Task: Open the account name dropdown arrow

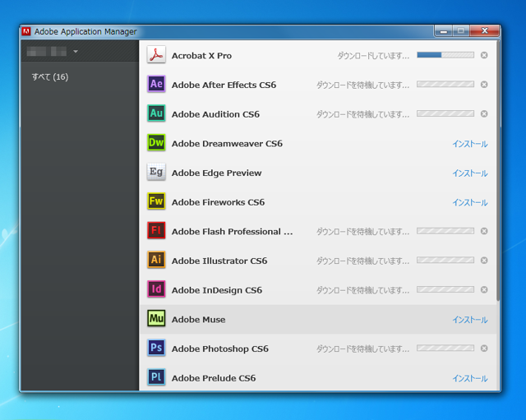Action: click(x=76, y=51)
